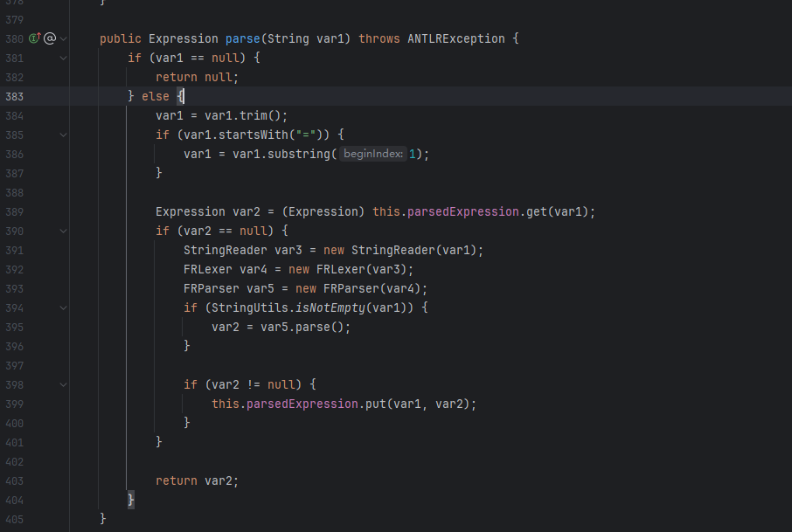Click the beginIndex inlay hint
Screen dimensions: 792x532
click(x=372, y=154)
